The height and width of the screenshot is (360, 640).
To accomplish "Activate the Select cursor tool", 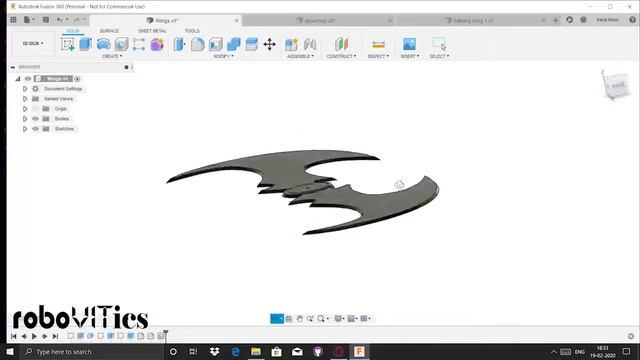I will point(439,44).
